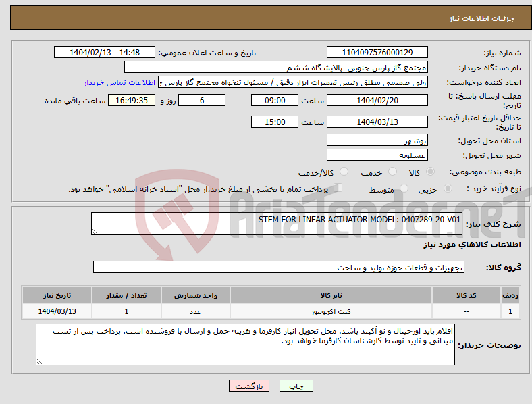Toggle the اسناد خزانه اسلامی payment checkbox
This screenshot has height=404, width=532.
click(x=338, y=187)
